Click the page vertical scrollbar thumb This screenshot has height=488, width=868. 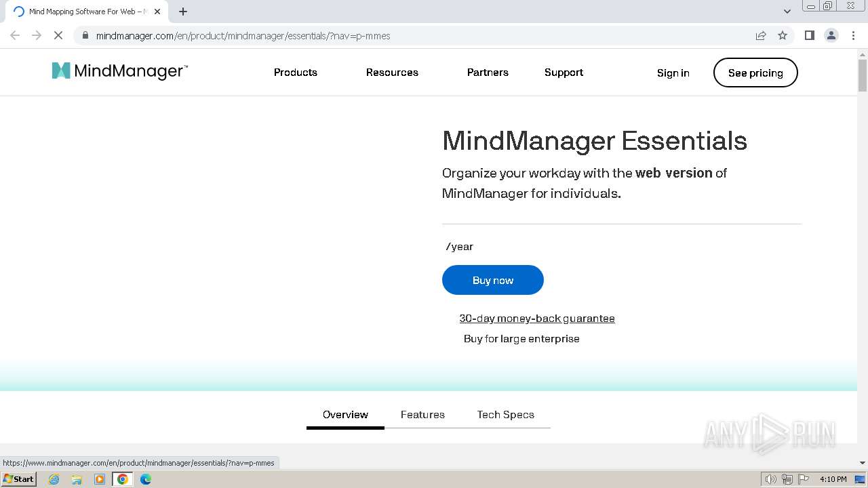click(x=863, y=75)
